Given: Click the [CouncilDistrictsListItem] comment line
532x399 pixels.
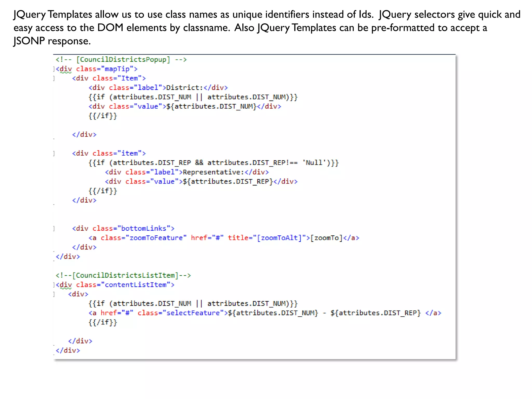Looking at the screenshot, I should coord(123,275).
